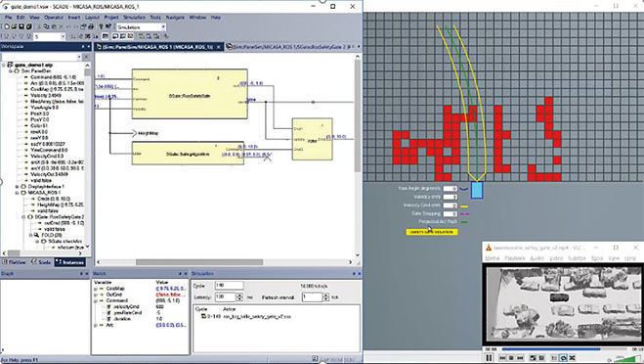The image size is (644, 364).
Task: Click the VLC playlist toggle icon
Action: (x=554, y=358)
